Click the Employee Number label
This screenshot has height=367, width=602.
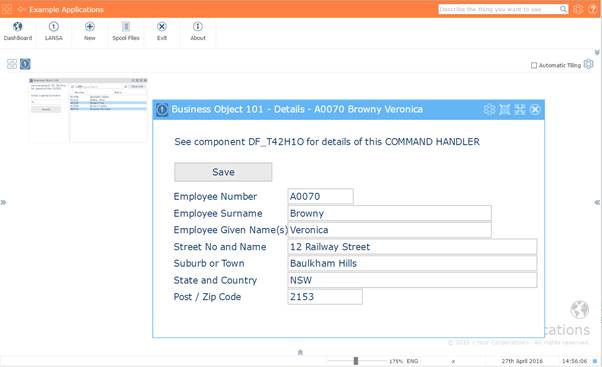click(215, 197)
